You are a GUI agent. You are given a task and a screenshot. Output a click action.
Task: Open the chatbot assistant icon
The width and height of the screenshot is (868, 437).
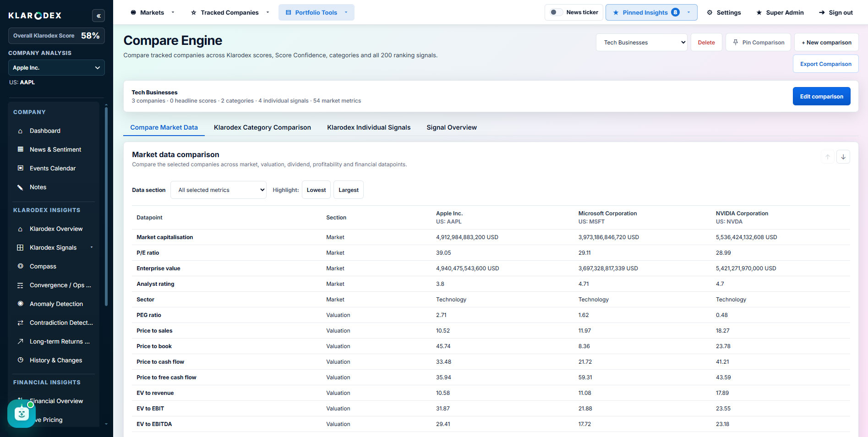[x=22, y=414]
